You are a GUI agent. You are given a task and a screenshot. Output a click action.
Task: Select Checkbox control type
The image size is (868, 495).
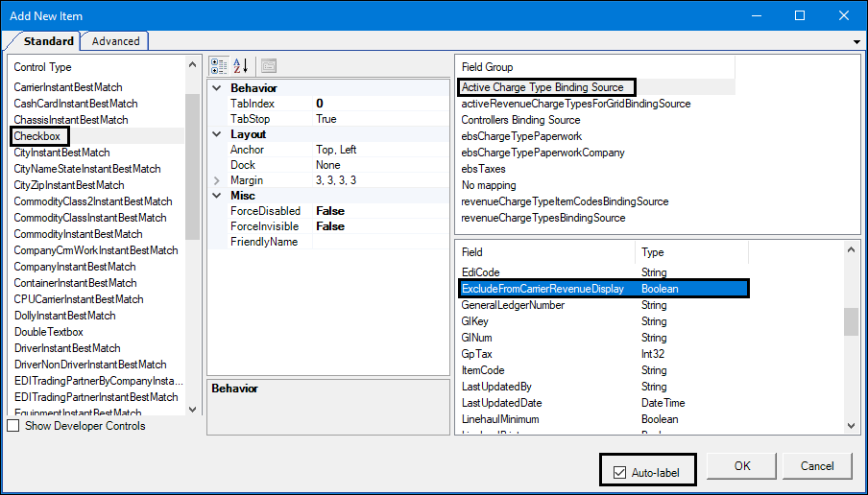[x=37, y=136]
